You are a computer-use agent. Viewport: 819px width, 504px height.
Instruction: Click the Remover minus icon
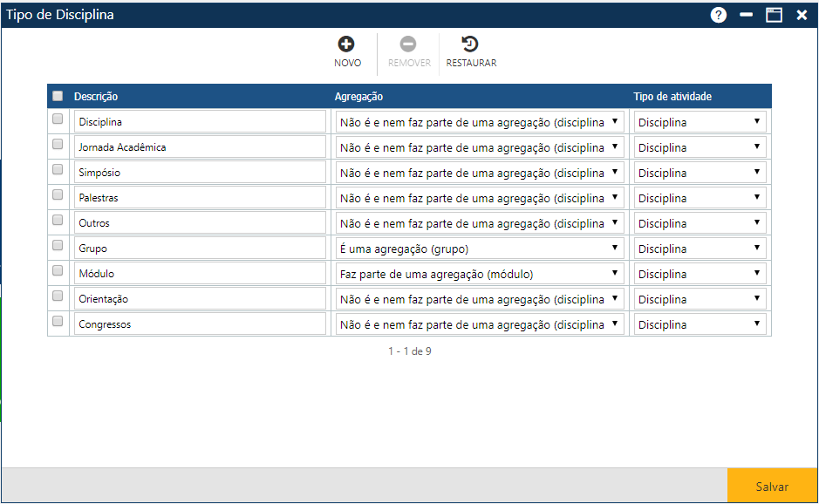coord(408,44)
